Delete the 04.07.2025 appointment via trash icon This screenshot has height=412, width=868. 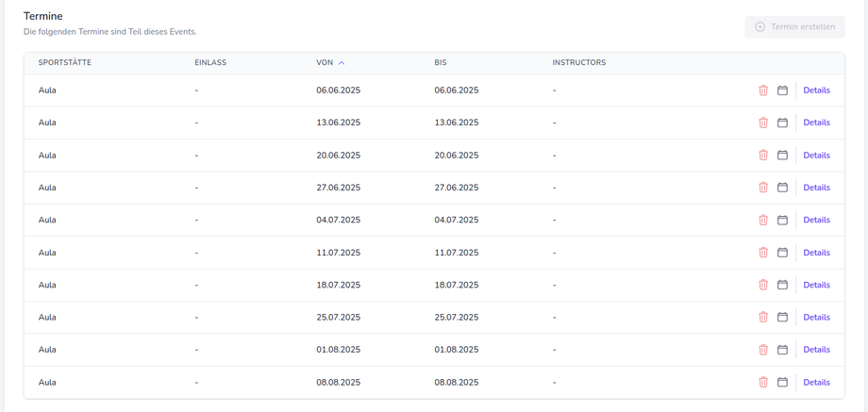763,220
